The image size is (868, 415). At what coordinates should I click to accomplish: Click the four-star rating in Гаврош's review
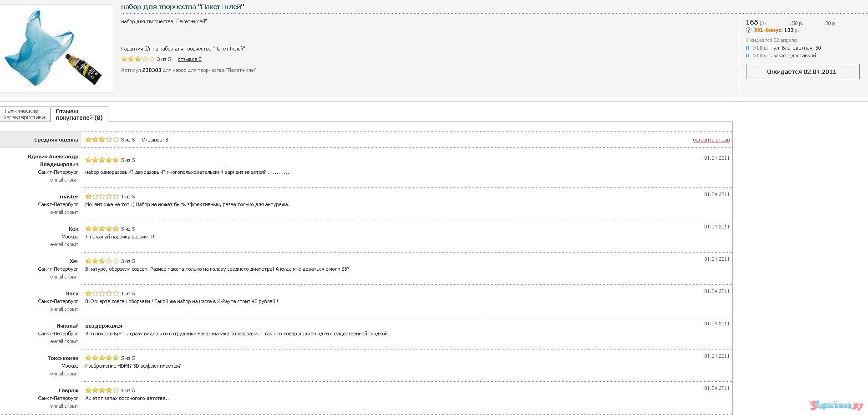coord(102,390)
